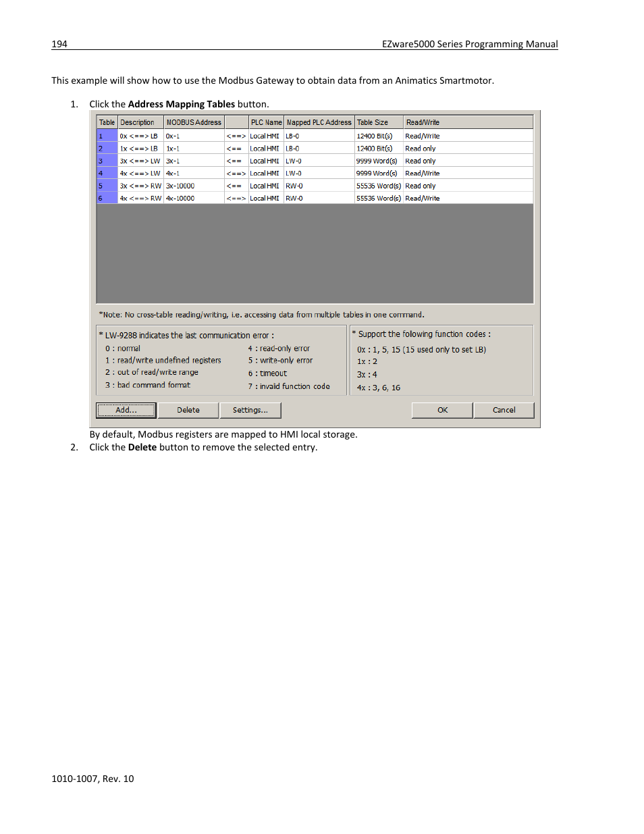
Task: Click the Delete button in dialog
Action: [x=188, y=410]
